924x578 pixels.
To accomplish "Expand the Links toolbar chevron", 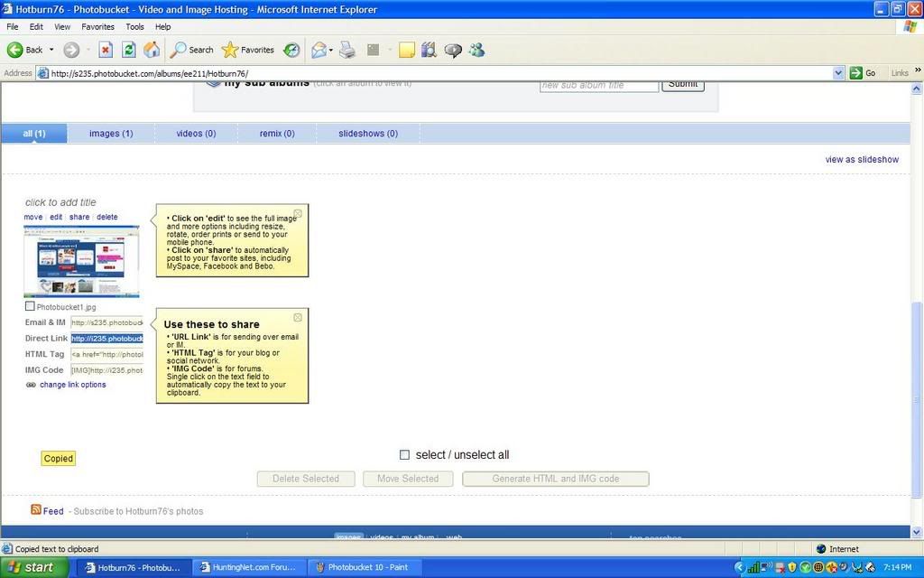I will pos(918,70).
